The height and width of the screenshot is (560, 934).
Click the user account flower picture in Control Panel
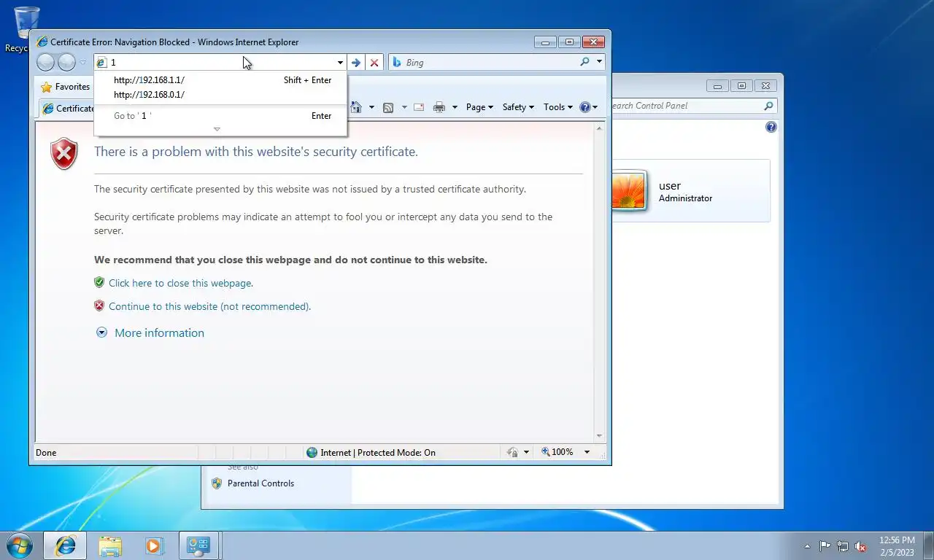[628, 191]
